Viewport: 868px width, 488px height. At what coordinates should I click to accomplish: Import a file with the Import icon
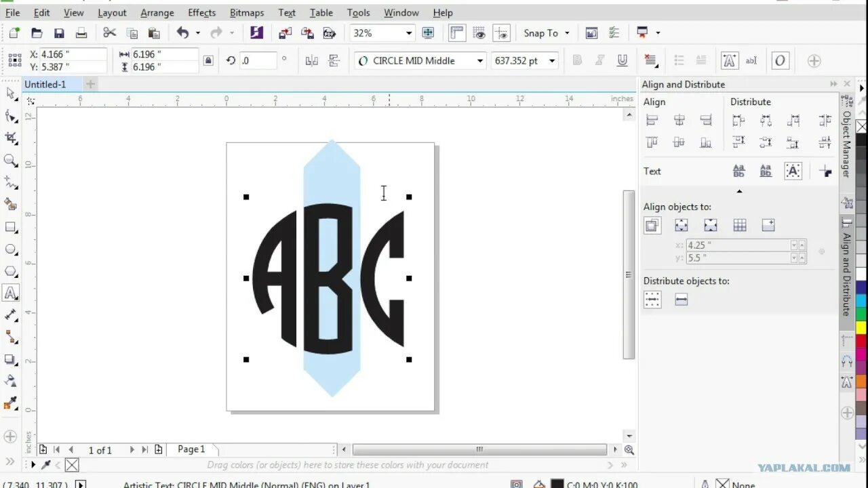pyautogui.click(x=285, y=33)
